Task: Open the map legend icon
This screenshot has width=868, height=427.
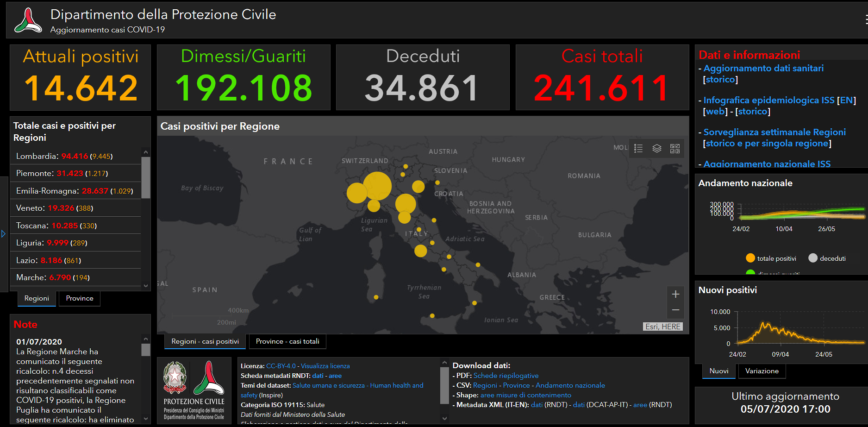Action: (x=638, y=149)
